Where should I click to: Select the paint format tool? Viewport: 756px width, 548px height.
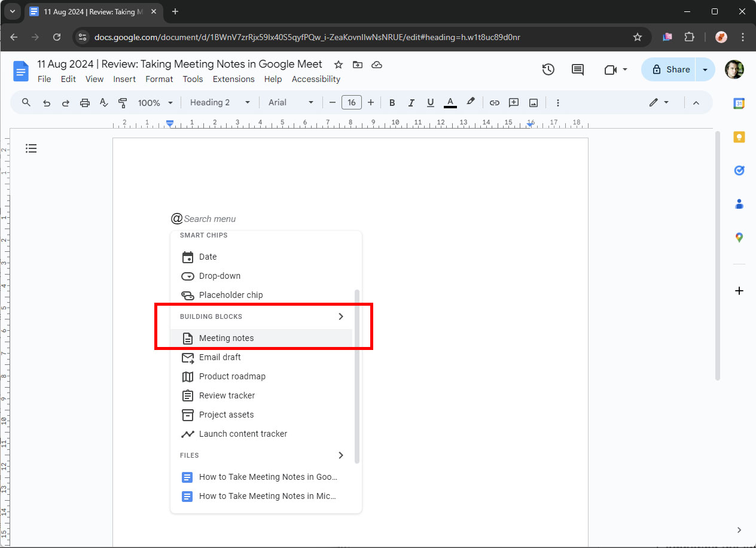123,103
